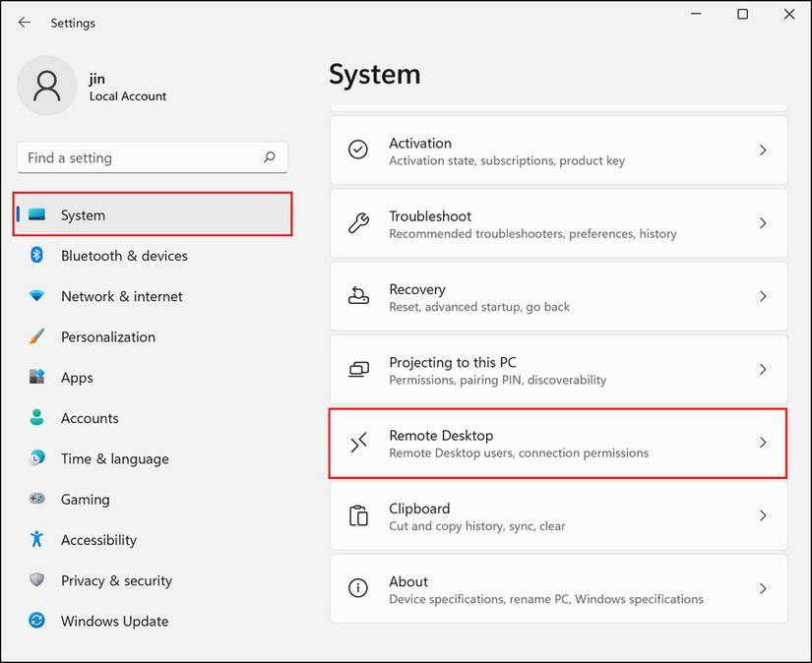Click the Personalization paintbrush icon

point(37,336)
